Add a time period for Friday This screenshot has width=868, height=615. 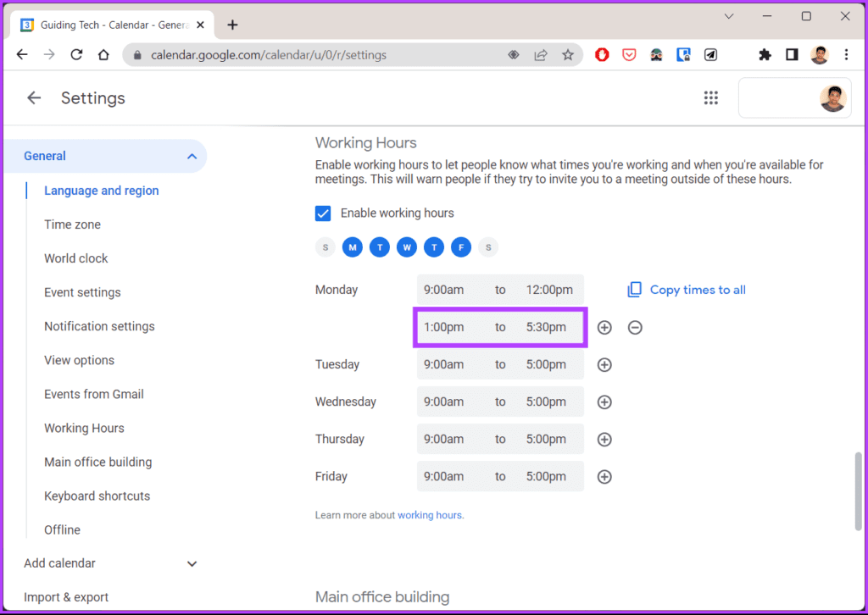coord(604,476)
